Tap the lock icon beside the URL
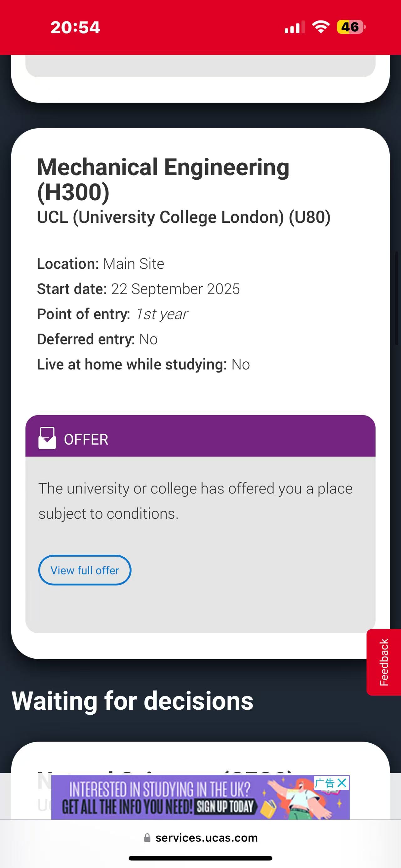The width and height of the screenshot is (401, 868). [x=147, y=838]
